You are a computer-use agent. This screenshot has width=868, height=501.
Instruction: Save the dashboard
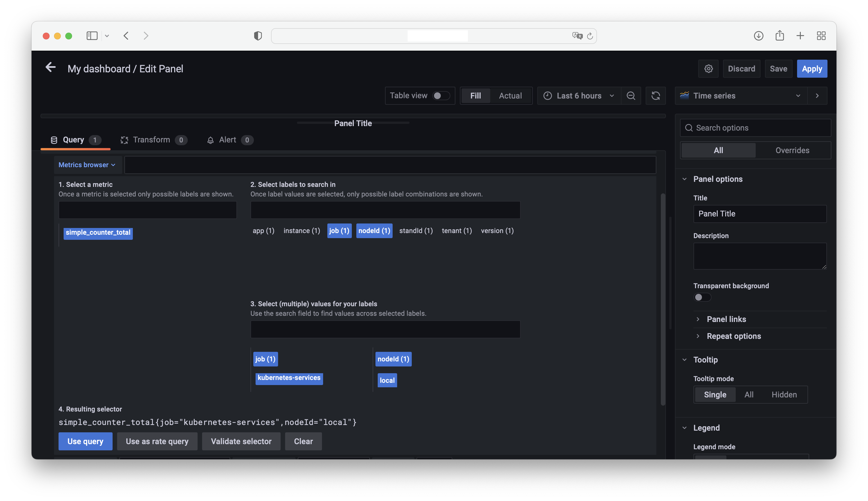[778, 68]
